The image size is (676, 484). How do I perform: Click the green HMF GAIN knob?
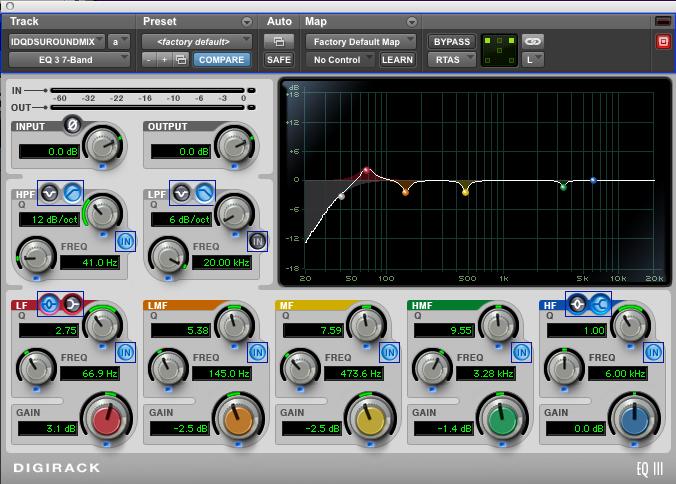click(502, 418)
